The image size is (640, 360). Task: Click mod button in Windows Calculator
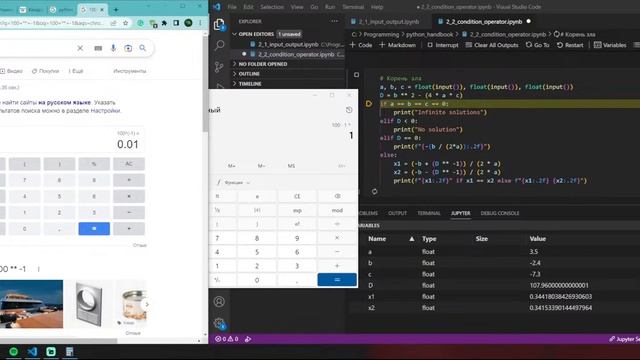pyautogui.click(x=337, y=210)
